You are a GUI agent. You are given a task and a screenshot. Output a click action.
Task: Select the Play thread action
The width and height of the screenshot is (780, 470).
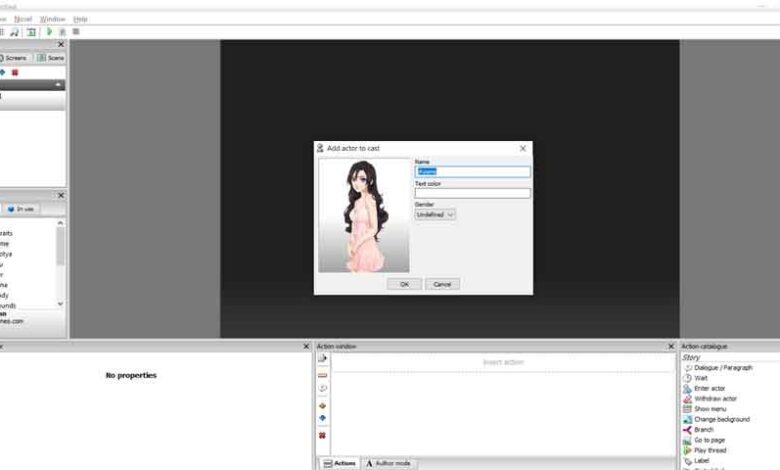705,451
